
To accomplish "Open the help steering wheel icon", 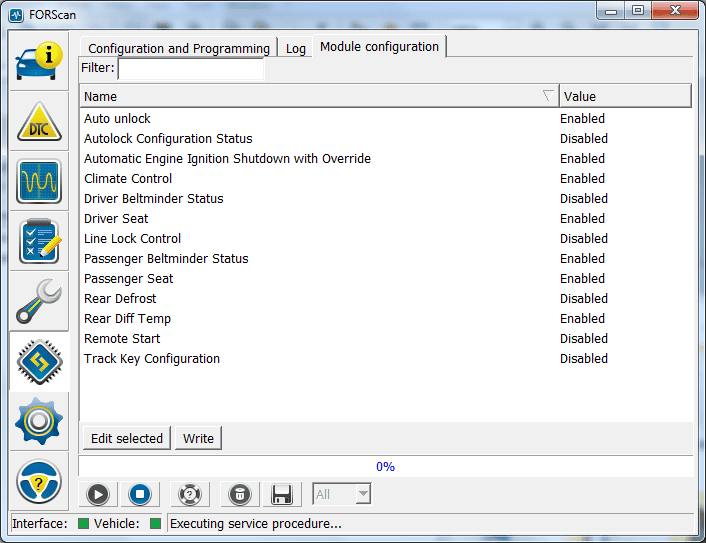I will 39,481.
